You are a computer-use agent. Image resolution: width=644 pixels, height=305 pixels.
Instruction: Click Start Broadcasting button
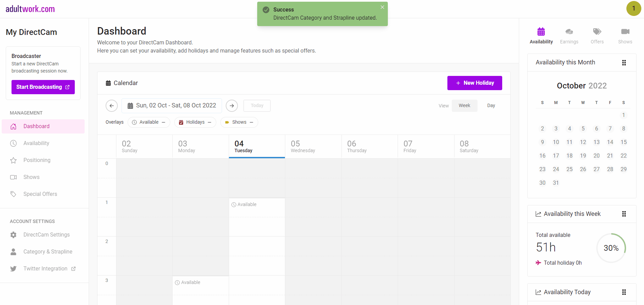[43, 87]
